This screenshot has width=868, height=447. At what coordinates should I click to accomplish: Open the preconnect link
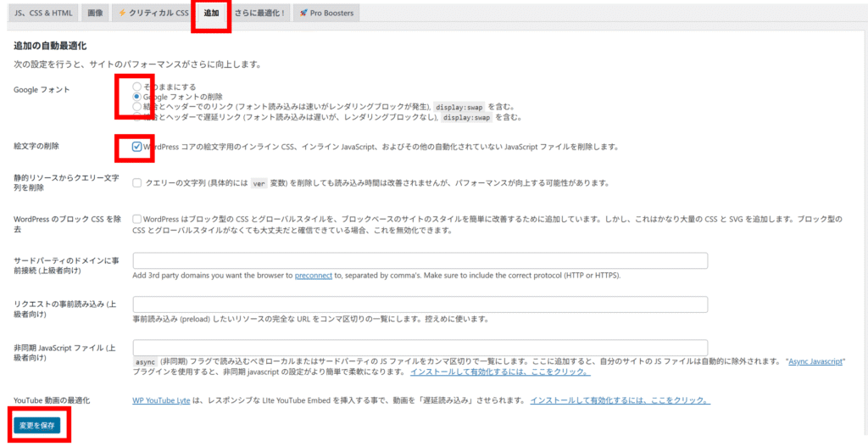[314, 276]
